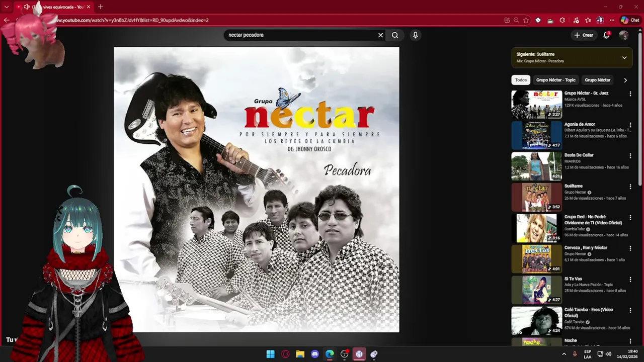The image size is (644, 362).
Task: Click the YouTube search magnifier button
Action: [x=395, y=35]
